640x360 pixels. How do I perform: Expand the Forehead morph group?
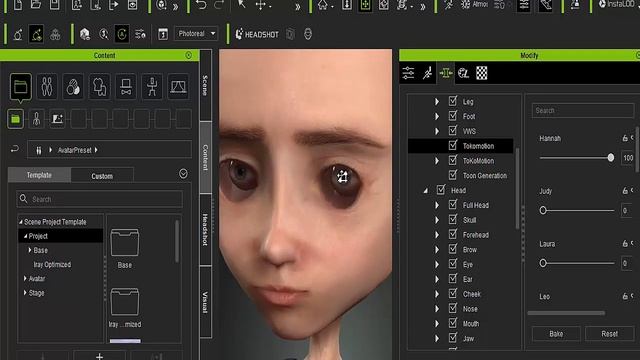[437, 235]
